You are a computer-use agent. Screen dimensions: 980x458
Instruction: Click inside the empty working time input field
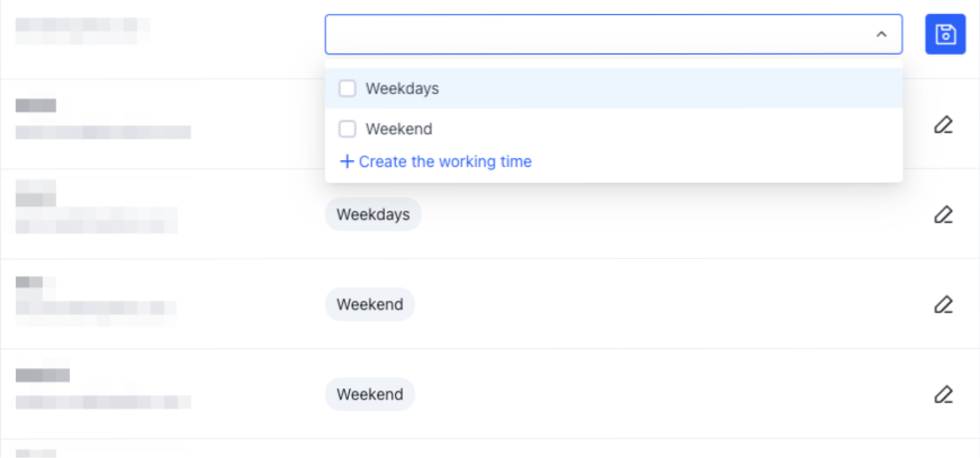pyautogui.click(x=576, y=34)
